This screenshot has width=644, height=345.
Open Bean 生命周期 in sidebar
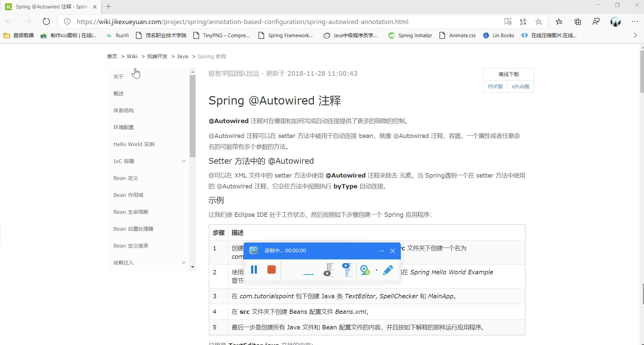click(x=131, y=212)
